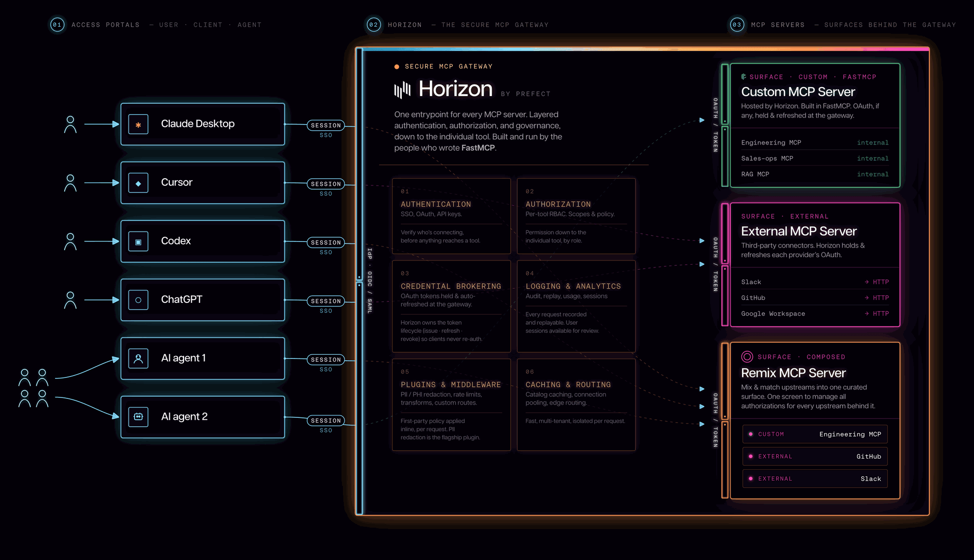Select the Claude Desktop portal card

click(x=203, y=124)
